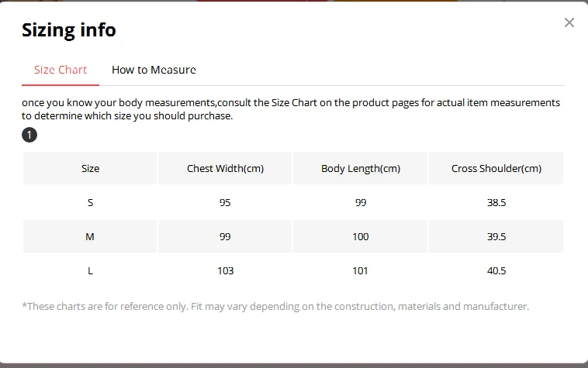Click the Chest Width(cm) column header

click(225, 168)
